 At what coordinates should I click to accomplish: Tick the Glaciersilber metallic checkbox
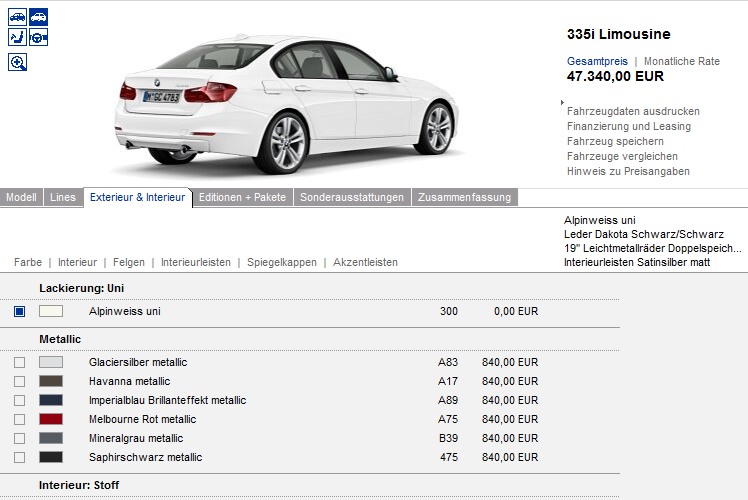click(x=19, y=362)
